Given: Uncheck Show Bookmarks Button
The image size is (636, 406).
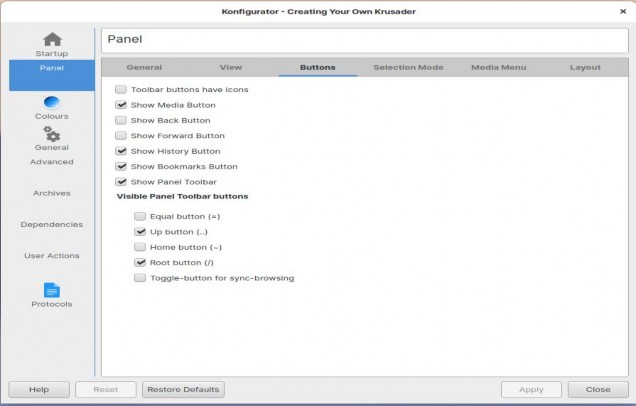Looking at the screenshot, I should click(x=121, y=166).
